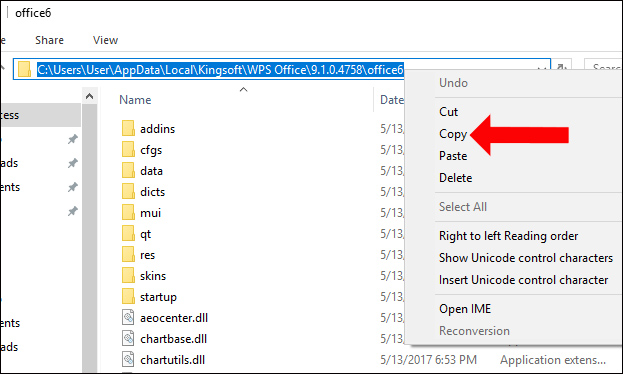623x374 pixels.
Task: Click the Name column header
Action: tap(135, 100)
